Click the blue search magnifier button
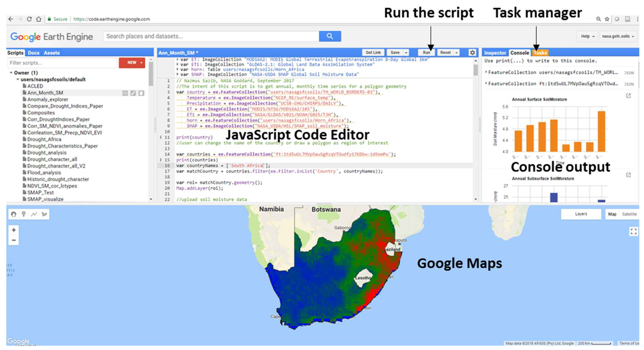 (330, 36)
